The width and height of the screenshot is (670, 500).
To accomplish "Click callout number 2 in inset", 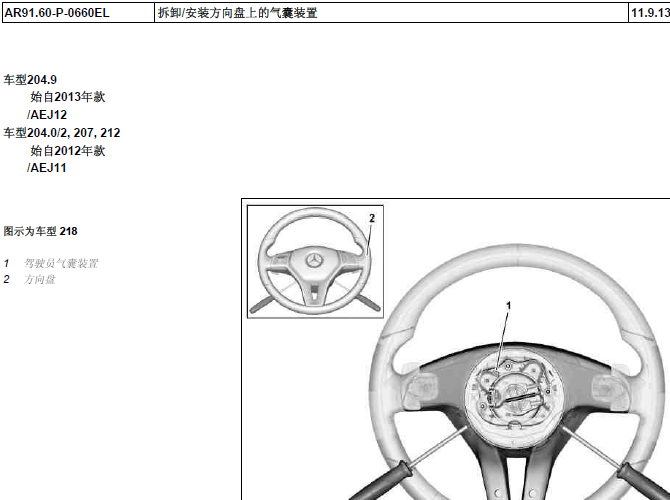I will tap(372, 218).
